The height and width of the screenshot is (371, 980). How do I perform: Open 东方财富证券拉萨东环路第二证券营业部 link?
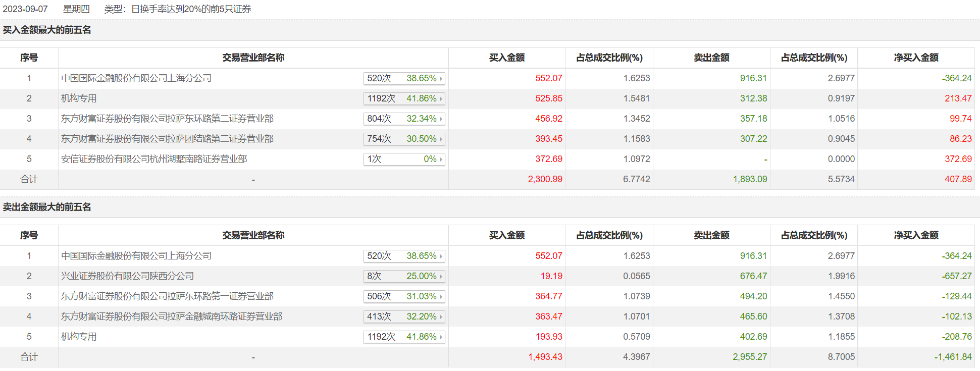pyautogui.click(x=167, y=119)
